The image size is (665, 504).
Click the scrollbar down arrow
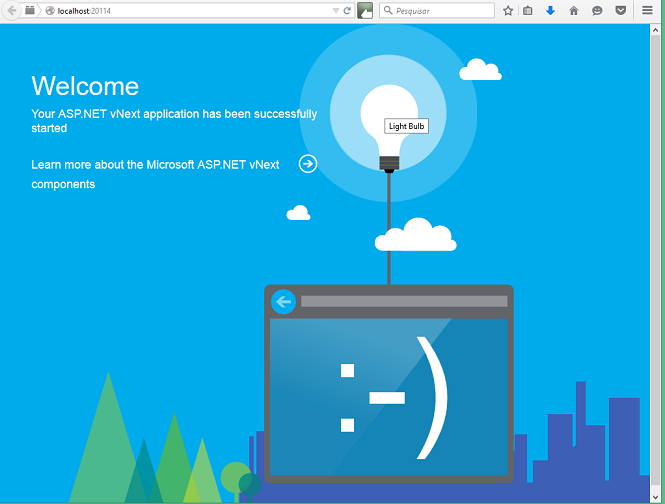point(655,497)
